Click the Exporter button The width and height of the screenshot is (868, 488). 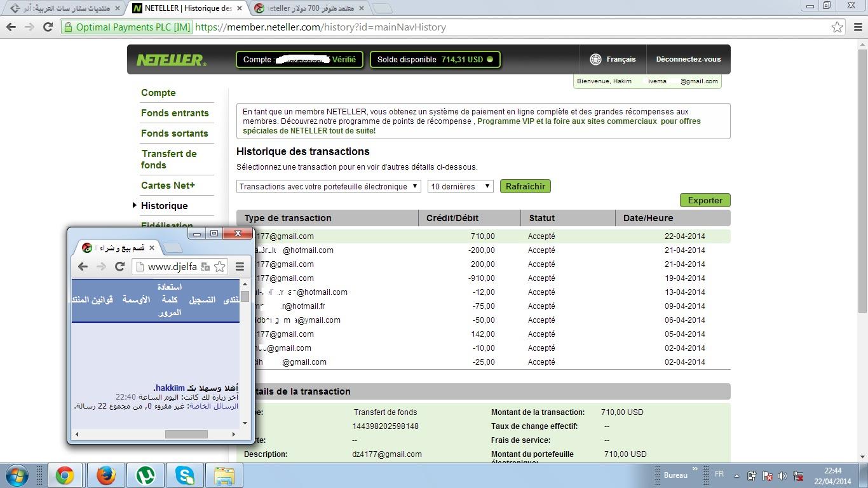click(x=705, y=200)
